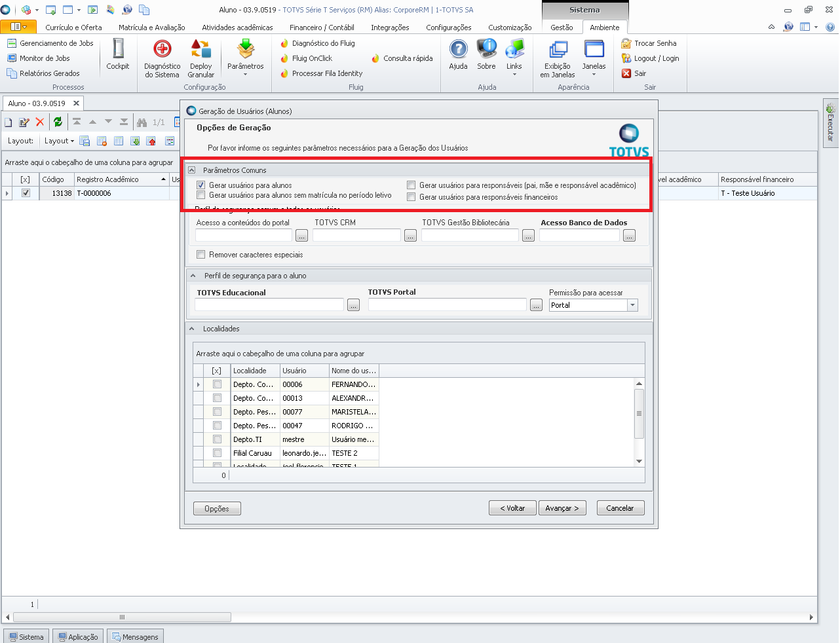Click Trocar Senha
Screen dimensions: 840x643
[x=649, y=43]
